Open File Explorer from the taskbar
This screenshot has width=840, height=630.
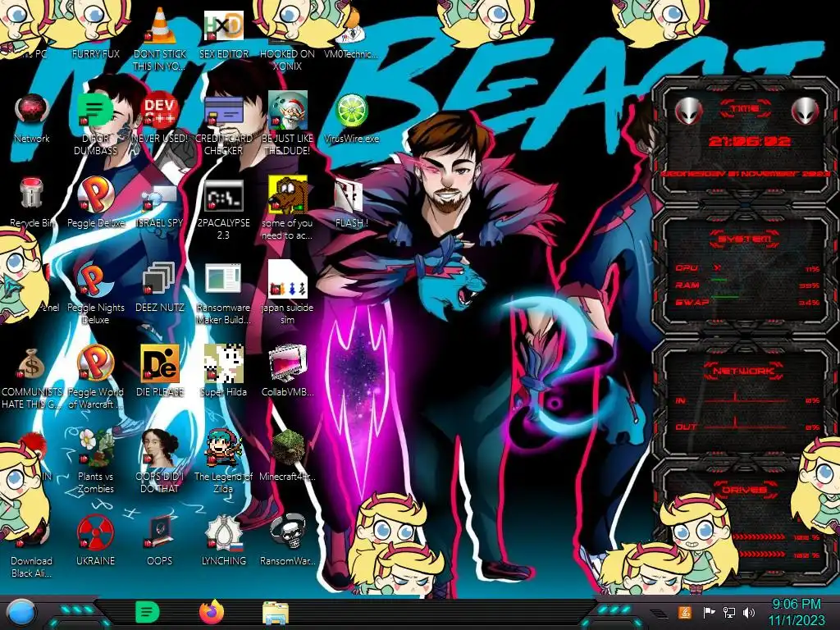[x=276, y=613]
